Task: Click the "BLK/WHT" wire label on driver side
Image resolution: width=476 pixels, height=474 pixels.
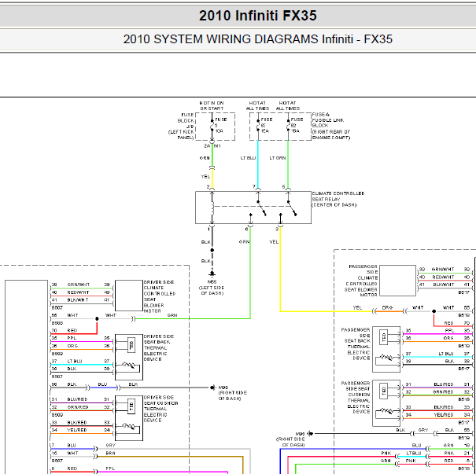Action: tap(78, 300)
